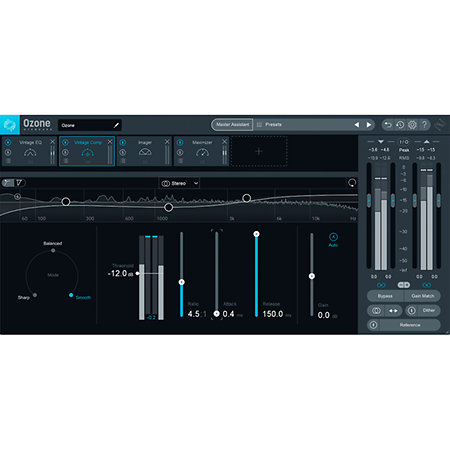Toggle power on Imager module
450x450 pixels.
[x=123, y=142]
